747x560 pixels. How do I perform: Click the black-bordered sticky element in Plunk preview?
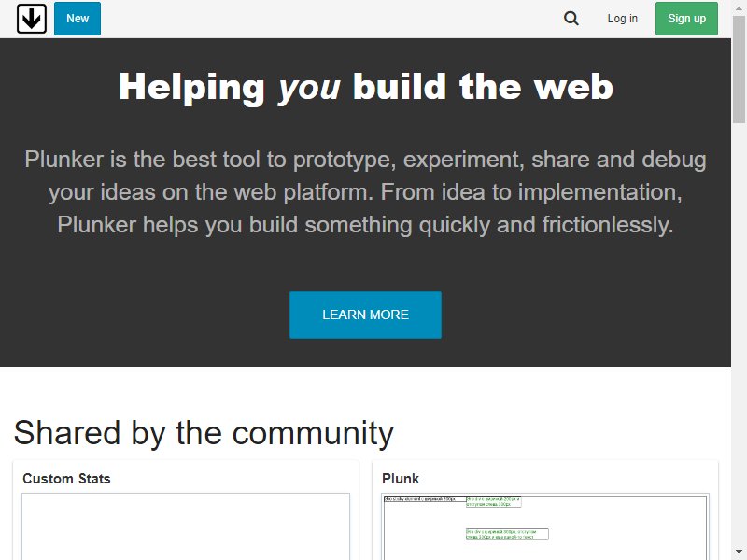(425, 499)
